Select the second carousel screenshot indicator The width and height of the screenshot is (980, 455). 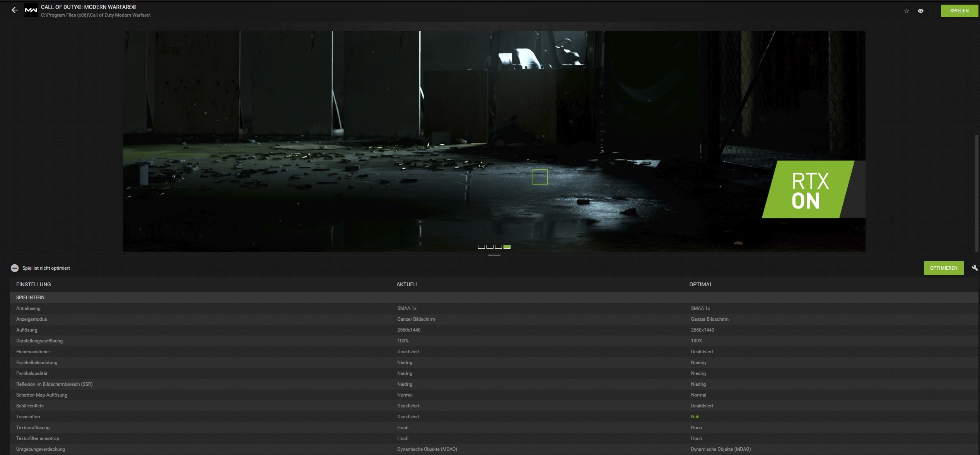(490, 247)
